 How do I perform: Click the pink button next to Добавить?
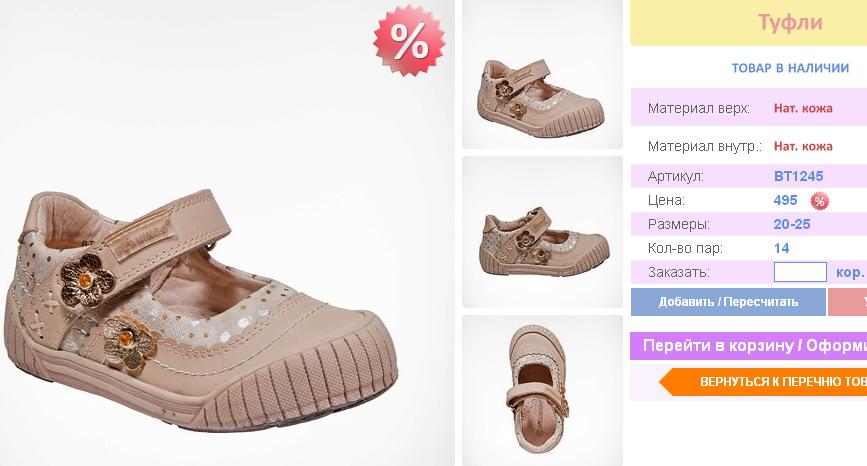[x=847, y=302]
